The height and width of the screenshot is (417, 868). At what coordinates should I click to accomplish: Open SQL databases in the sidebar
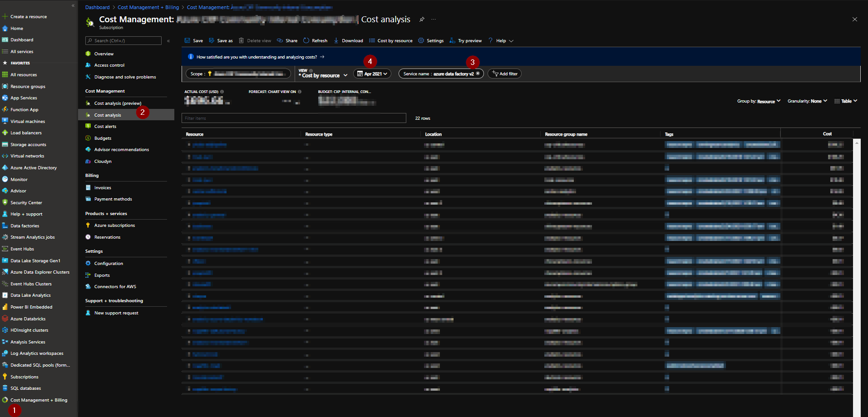click(25, 388)
